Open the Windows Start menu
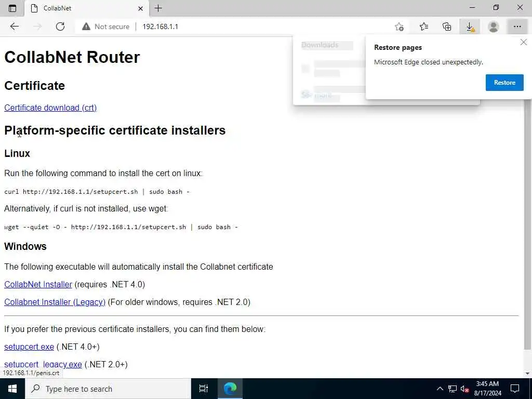Viewport: 532px width, 399px height. [x=12, y=389]
